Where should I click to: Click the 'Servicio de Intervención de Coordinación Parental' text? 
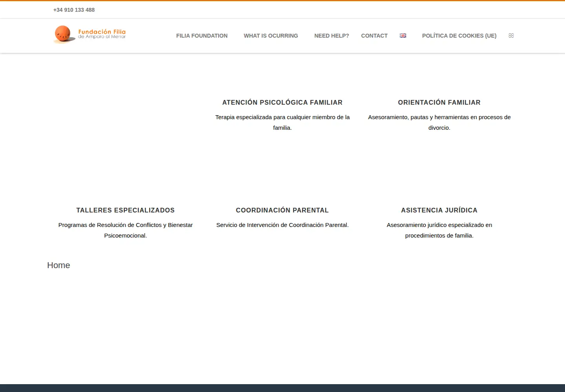[x=282, y=225]
